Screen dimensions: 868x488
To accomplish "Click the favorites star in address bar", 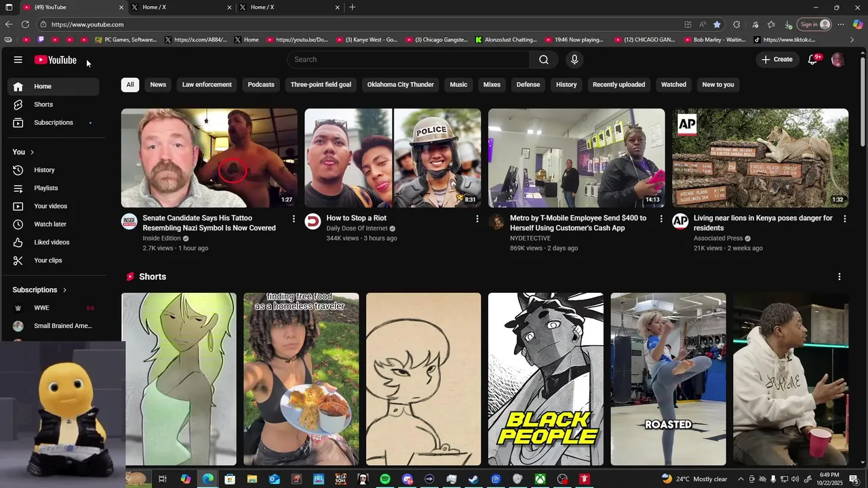I will pyautogui.click(x=717, y=24).
